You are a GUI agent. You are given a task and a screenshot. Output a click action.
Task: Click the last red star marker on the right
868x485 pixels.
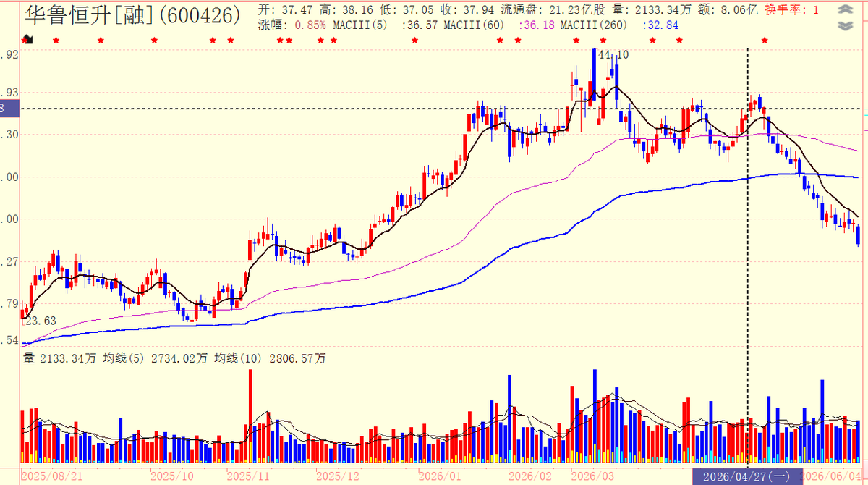click(765, 39)
